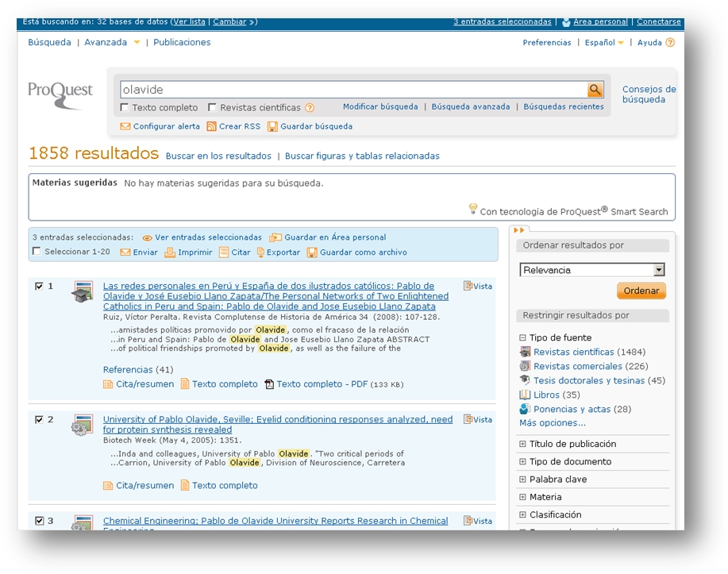Screen dimensions: 728x574
Task: Click the Vista preview icon for result 2
Action: (x=468, y=419)
